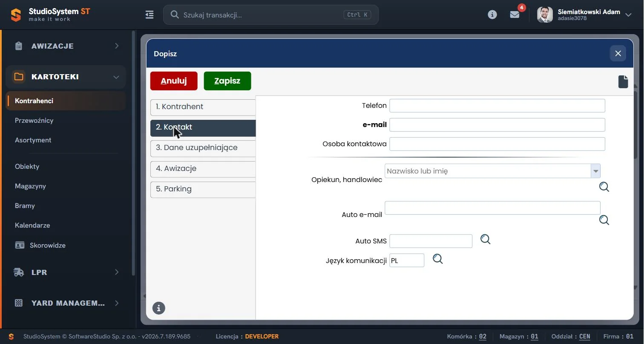Open lookup for Opiekun, handlowiec magnifier
Viewport: 644px width, 344px height.
(604, 187)
